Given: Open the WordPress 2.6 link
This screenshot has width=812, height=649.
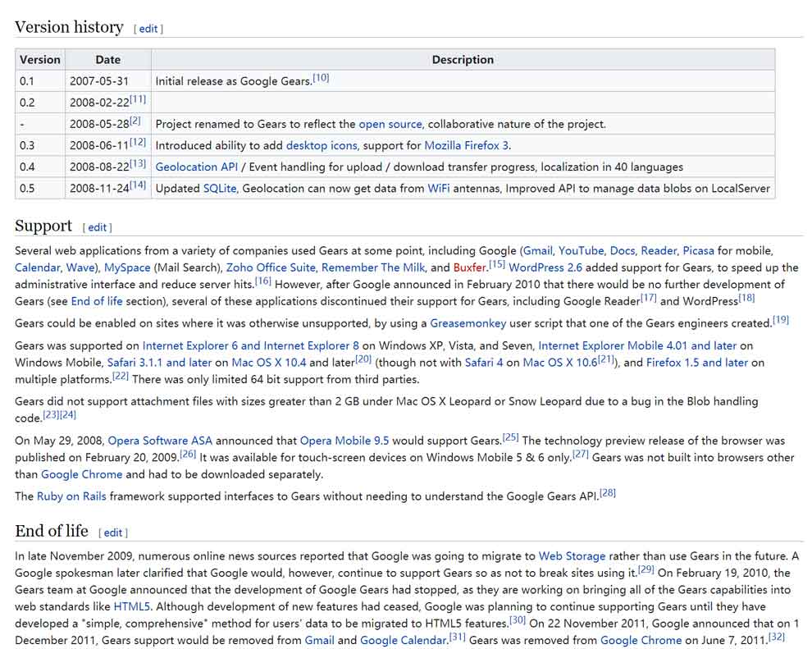Looking at the screenshot, I should click(545, 267).
